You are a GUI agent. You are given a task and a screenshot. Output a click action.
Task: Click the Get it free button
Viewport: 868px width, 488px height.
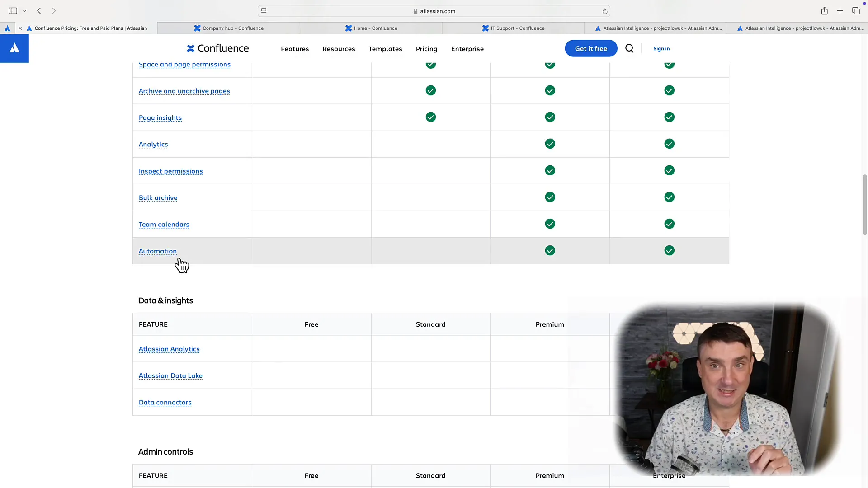(x=591, y=48)
